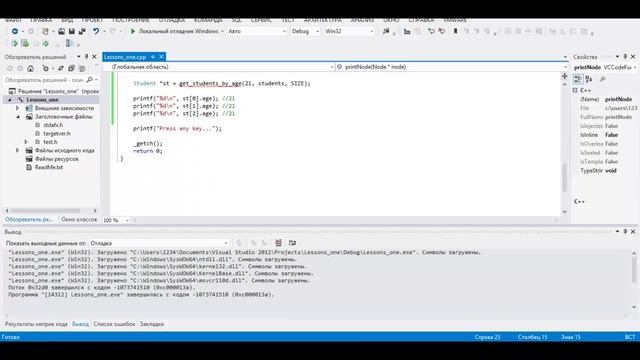
Task: Click the Comment selected lines toolbar icon
Action: click(x=431, y=31)
